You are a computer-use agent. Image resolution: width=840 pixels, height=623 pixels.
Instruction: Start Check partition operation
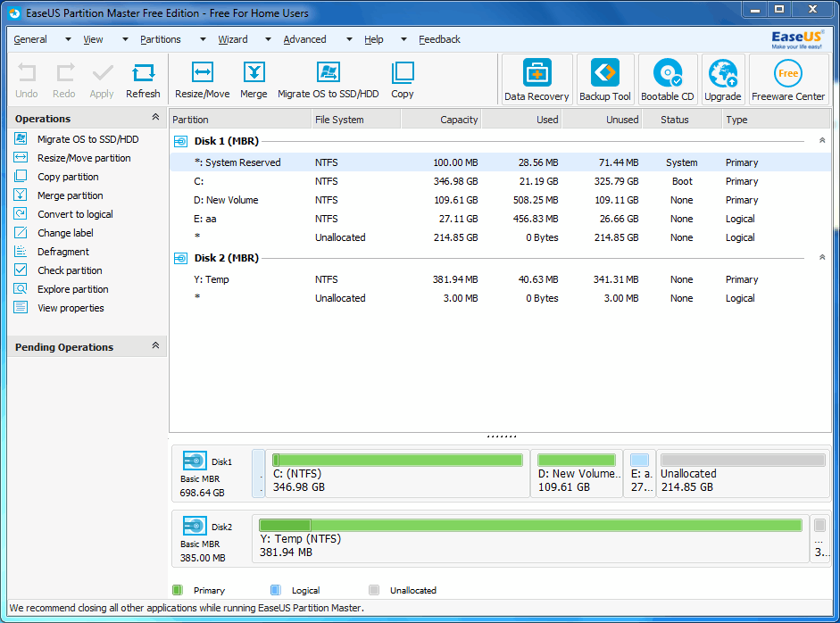tap(70, 270)
